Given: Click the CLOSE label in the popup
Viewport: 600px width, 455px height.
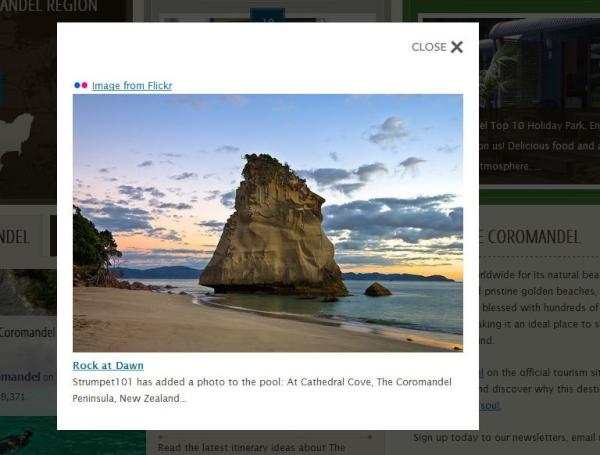Looking at the screenshot, I should coord(429,47).
